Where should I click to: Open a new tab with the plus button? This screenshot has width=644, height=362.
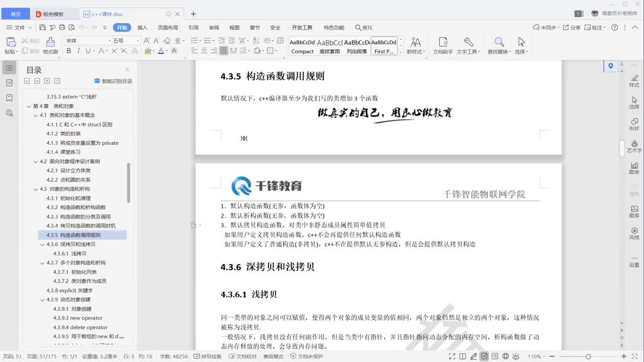click(x=193, y=14)
